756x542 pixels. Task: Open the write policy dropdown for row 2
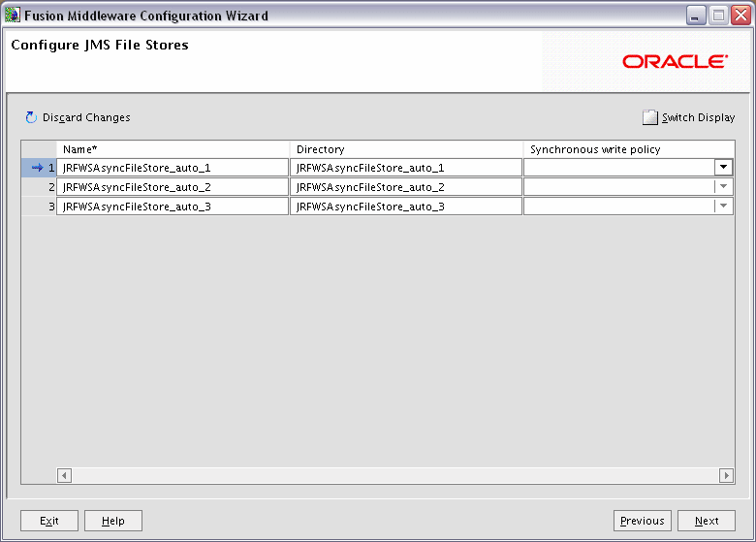723,186
